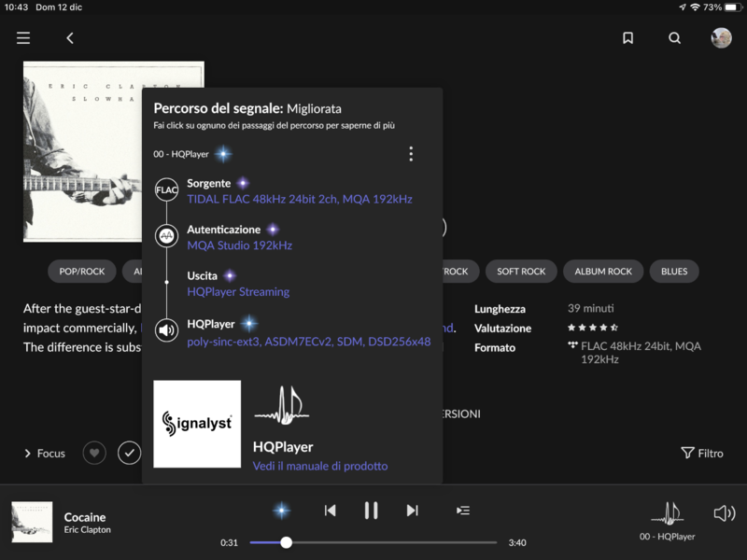Open the play queue icon

pos(462,511)
